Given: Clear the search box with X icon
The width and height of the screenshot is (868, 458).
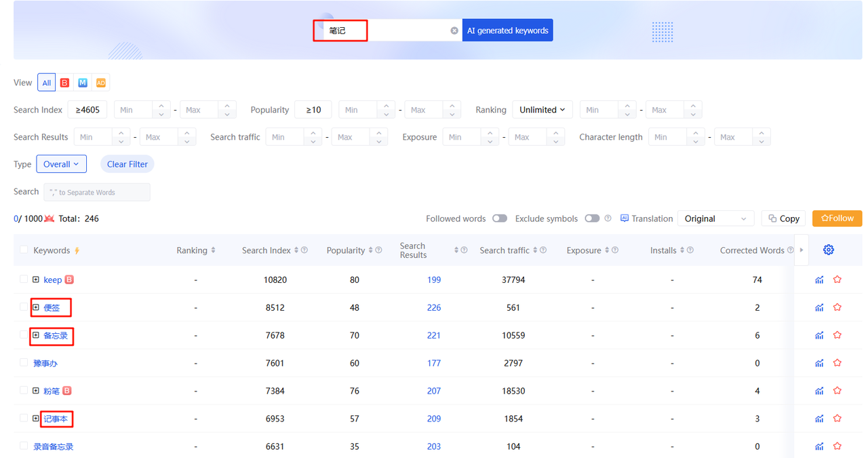Looking at the screenshot, I should coord(454,31).
